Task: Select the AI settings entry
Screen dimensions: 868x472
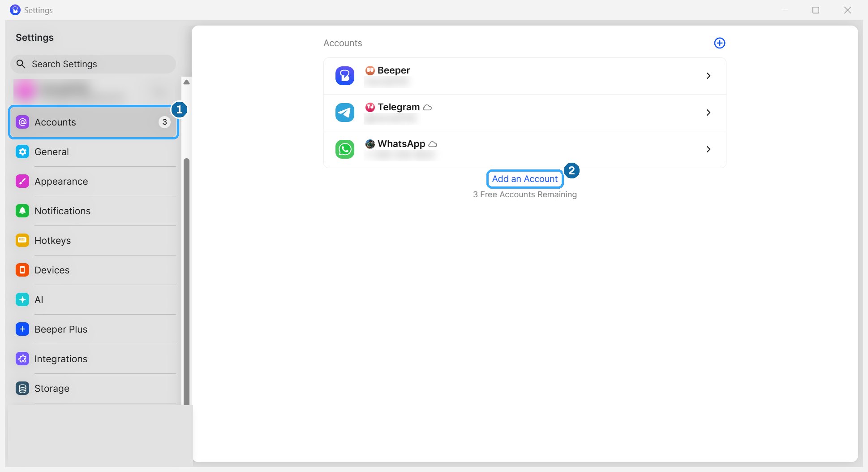Action: coord(94,299)
